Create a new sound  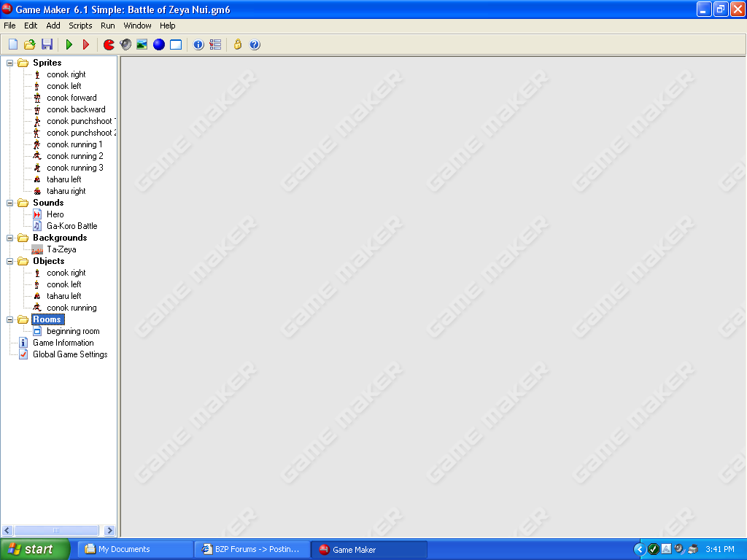pos(125,44)
